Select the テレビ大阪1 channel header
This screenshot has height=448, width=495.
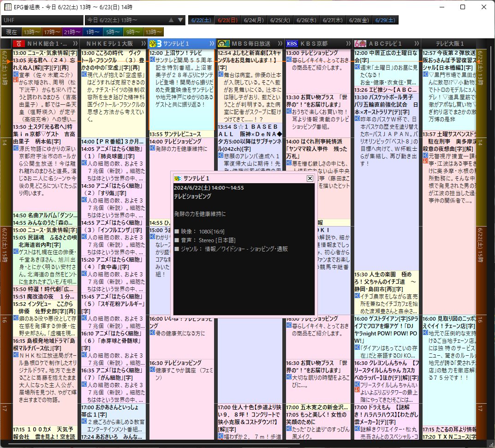click(x=449, y=43)
